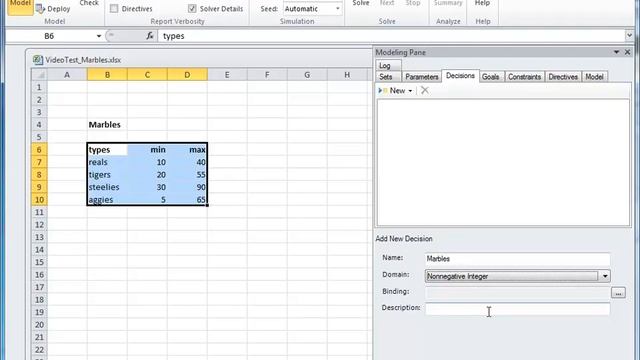Click the Help button in ribbon
The height and width of the screenshot is (360, 640).
[482, 3]
